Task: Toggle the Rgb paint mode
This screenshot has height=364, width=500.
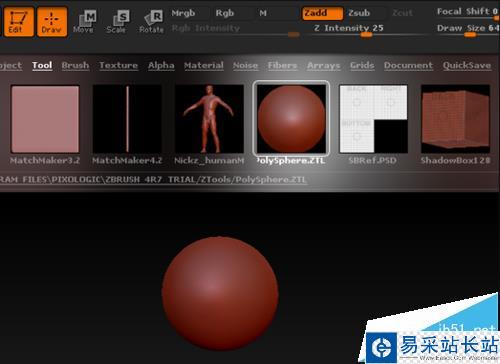Action: click(x=225, y=13)
